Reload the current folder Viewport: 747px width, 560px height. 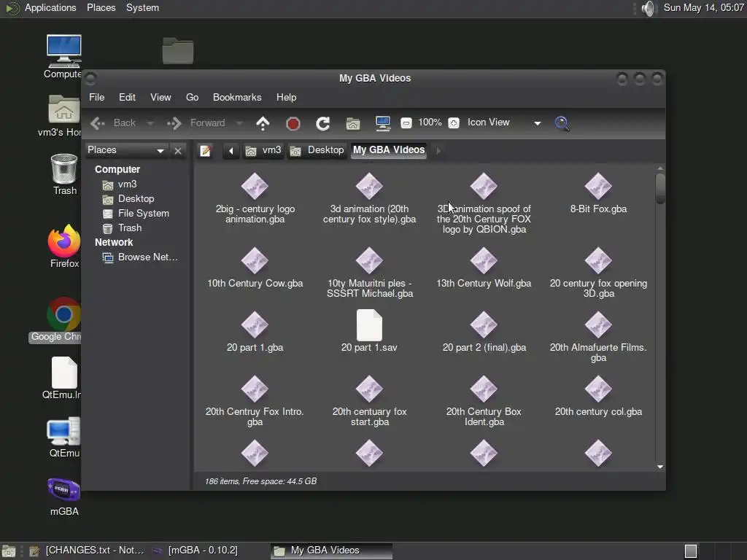[x=323, y=124]
